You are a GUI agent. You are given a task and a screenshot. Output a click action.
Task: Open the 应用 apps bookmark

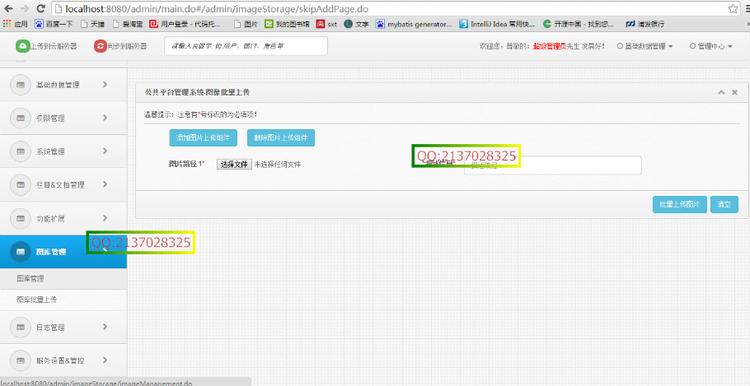(x=15, y=23)
